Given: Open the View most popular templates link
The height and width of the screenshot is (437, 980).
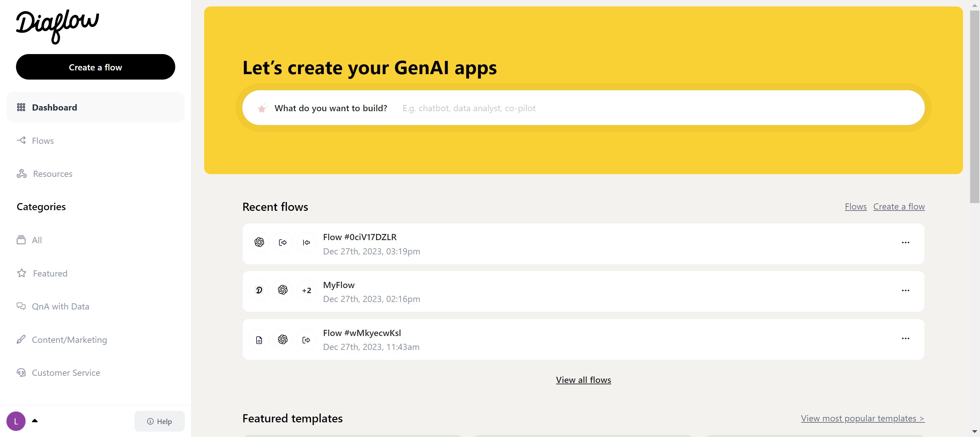Looking at the screenshot, I should [x=862, y=418].
